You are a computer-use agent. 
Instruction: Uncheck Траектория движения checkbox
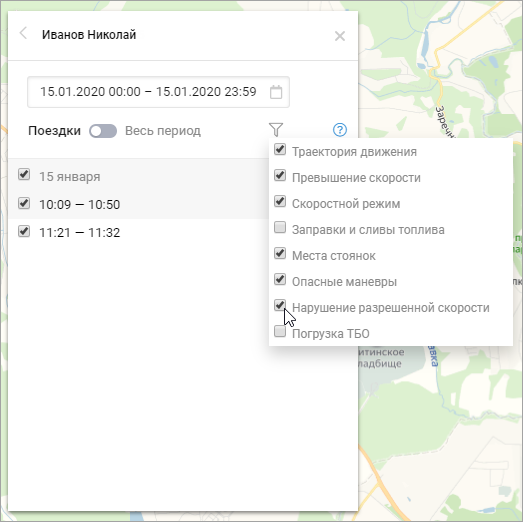pyautogui.click(x=280, y=149)
